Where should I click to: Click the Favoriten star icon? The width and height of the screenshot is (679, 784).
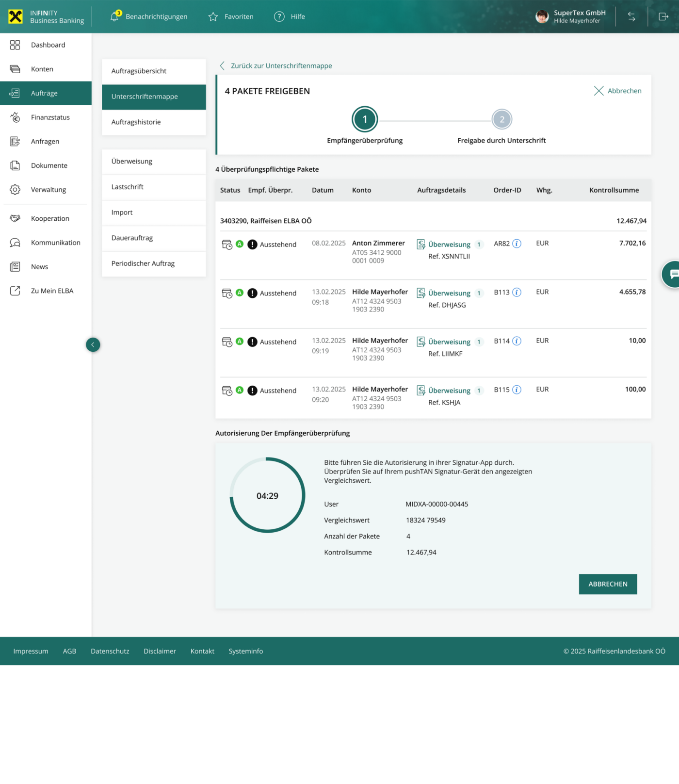(x=213, y=16)
